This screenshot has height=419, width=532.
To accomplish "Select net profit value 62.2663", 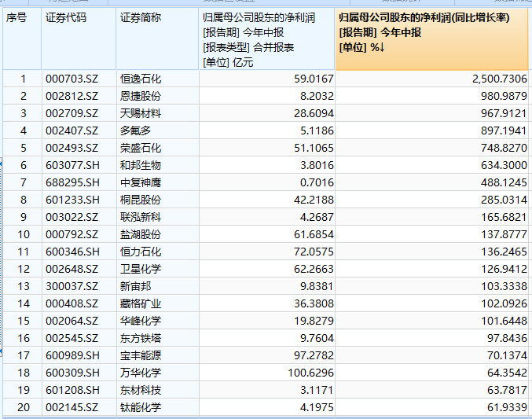I will (266, 270).
